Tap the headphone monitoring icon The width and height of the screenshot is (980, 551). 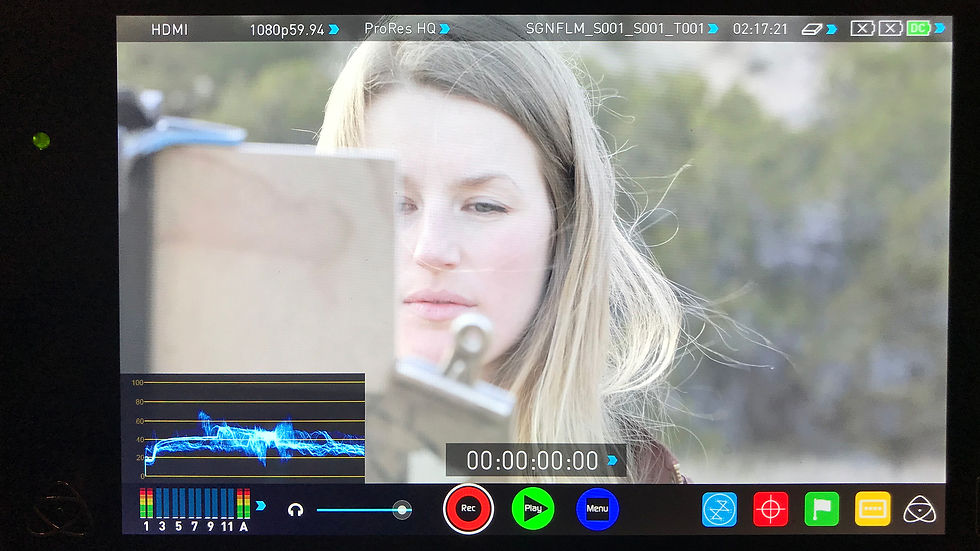coord(296,510)
